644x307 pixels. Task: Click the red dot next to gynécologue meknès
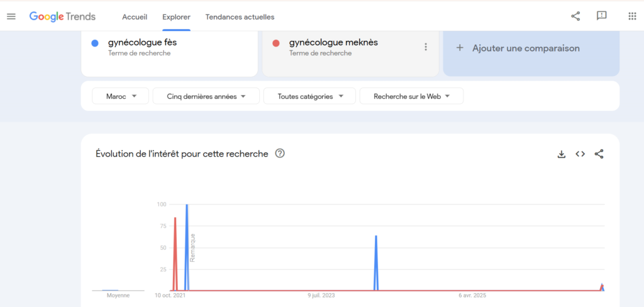[x=276, y=43]
